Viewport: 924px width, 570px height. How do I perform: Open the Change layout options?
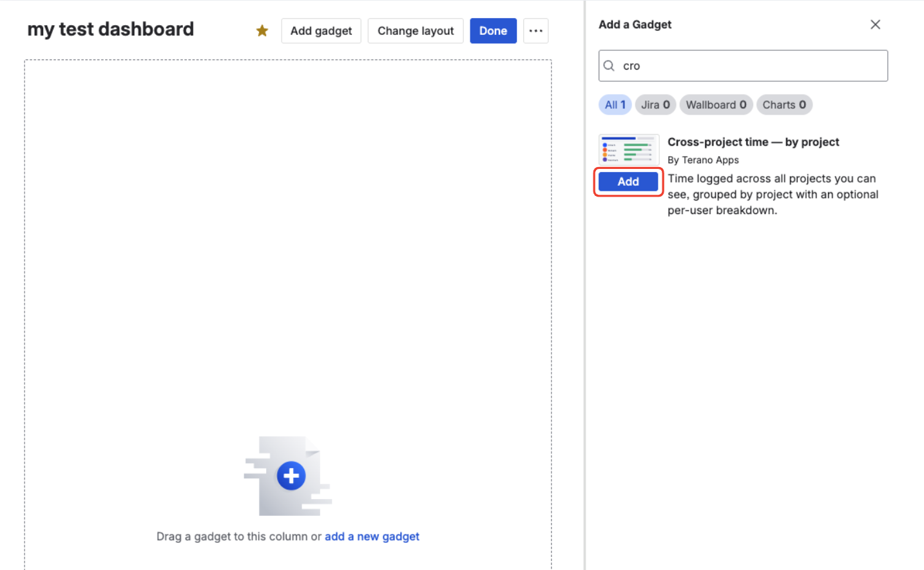coord(416,31)
